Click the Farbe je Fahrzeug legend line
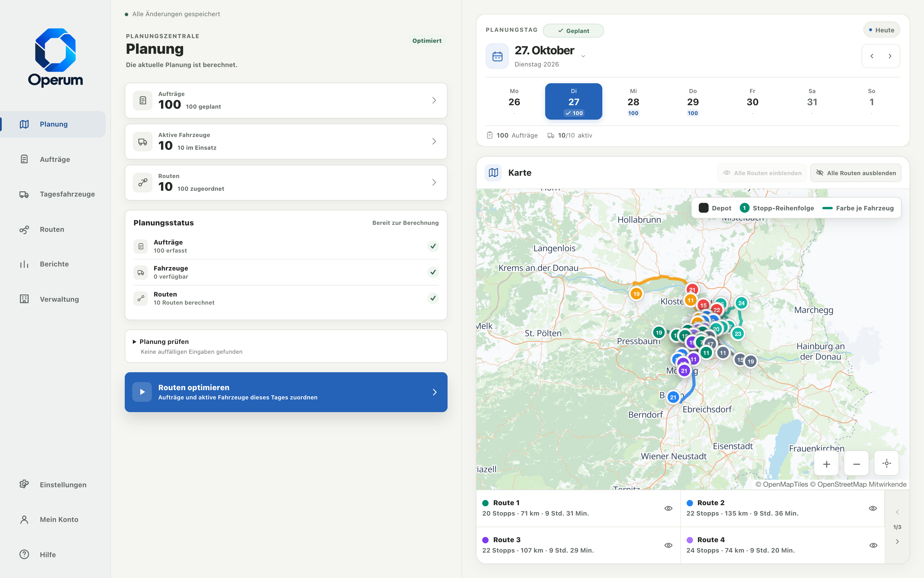Screen dimensions: 924x578 point(827,208)
